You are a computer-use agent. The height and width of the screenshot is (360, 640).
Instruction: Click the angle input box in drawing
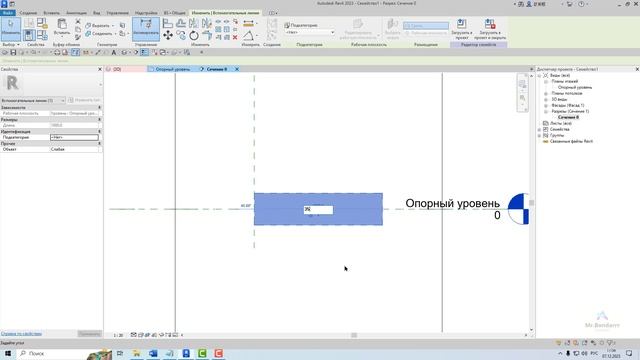(318, 209)
